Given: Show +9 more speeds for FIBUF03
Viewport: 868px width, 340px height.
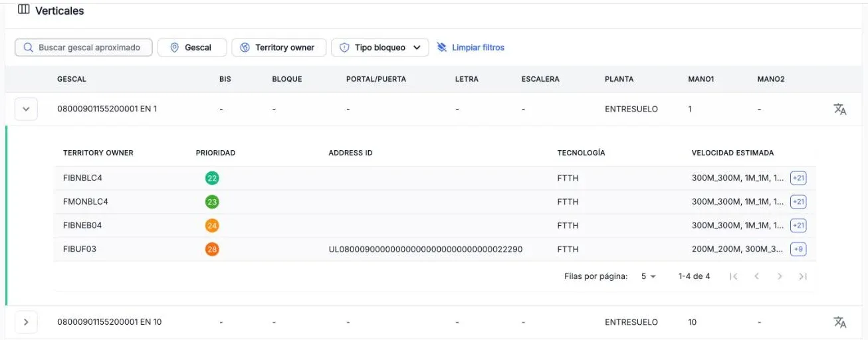Looking at the screenshot, I should click(798, 250).
